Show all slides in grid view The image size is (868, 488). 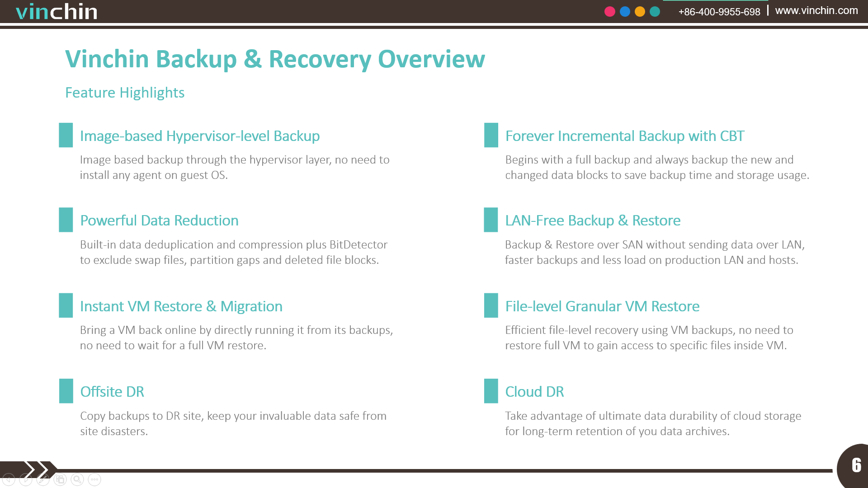coord(60,479)
